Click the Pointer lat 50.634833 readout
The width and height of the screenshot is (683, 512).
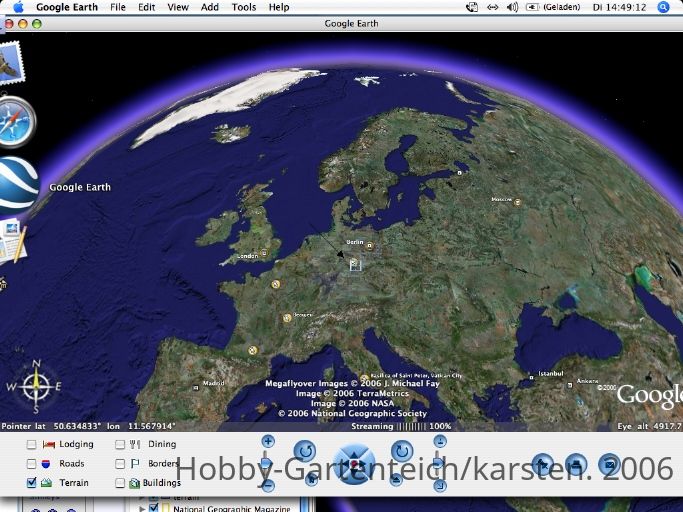[x=88, y=426]
